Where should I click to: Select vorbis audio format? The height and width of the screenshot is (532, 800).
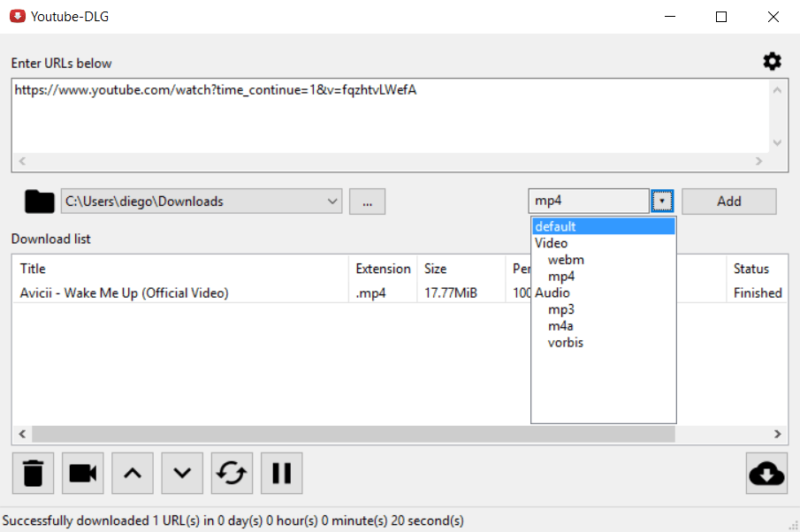(x=565, y=342)
